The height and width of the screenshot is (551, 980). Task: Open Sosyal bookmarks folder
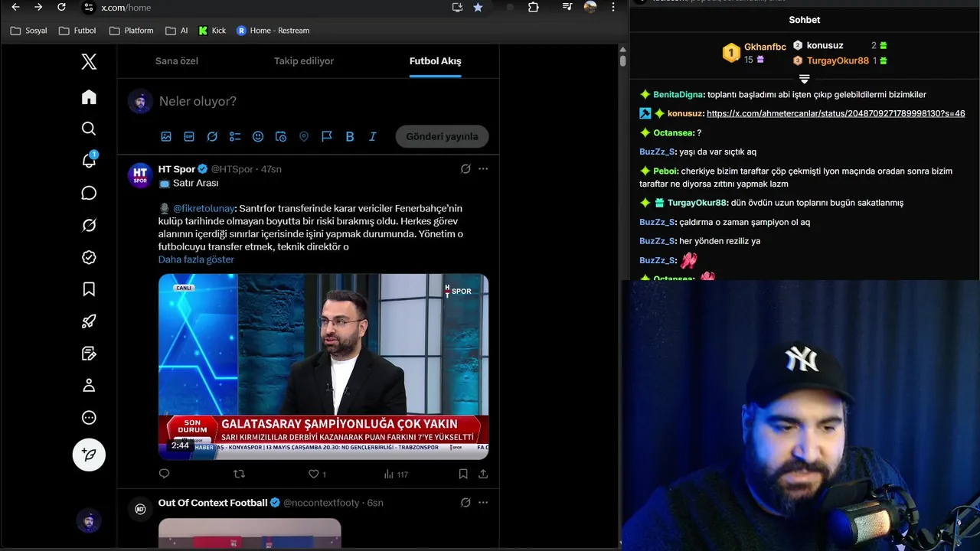tap(28, 31)
